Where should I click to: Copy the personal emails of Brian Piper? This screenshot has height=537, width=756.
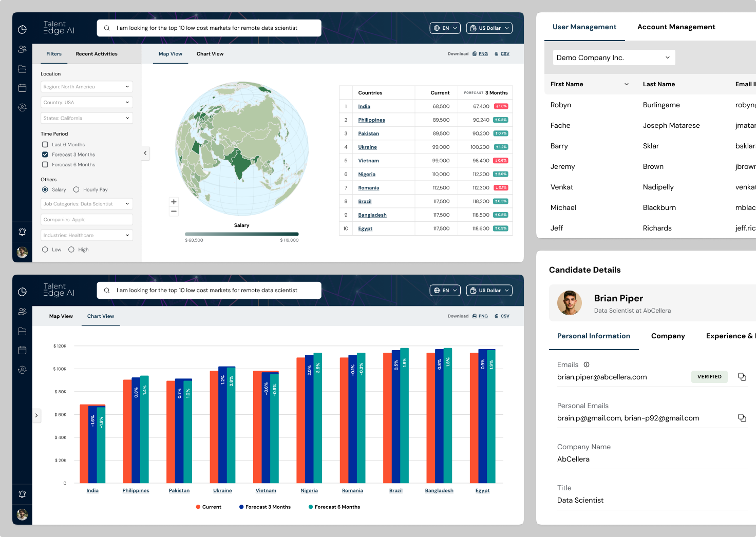tap(742, 418)
